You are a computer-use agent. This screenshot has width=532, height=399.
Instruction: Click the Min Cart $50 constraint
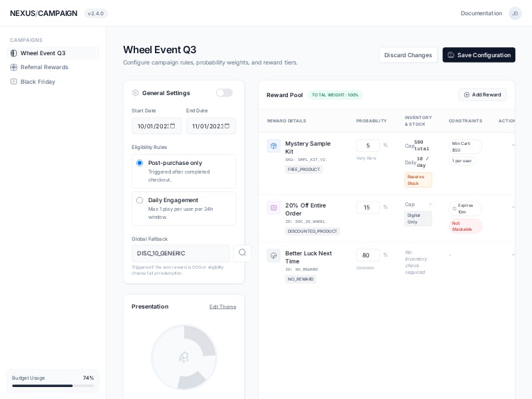pyautogui.click(x=465, y=146)
